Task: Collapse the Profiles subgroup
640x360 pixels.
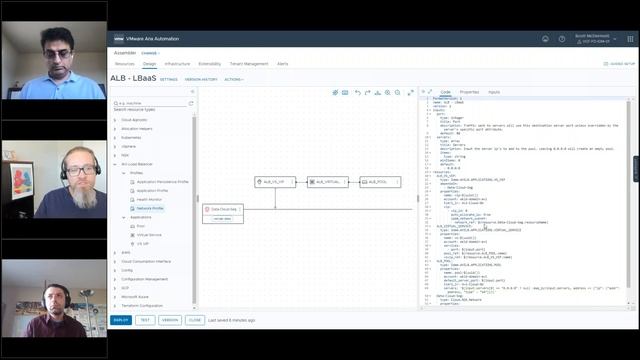Action: pyautogui.click(x=124, y=173)
